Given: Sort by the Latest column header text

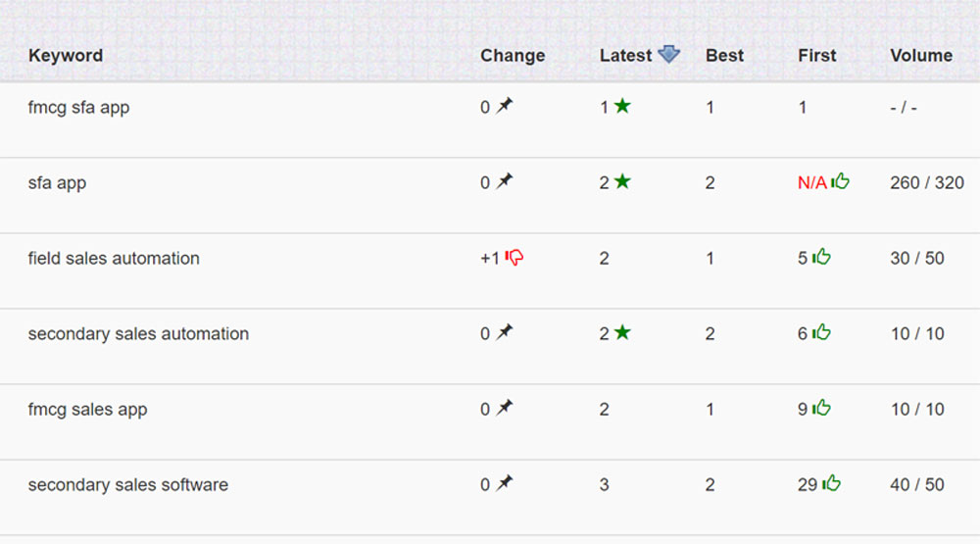Looking at the screenshot, I should [x=625, y=56].
